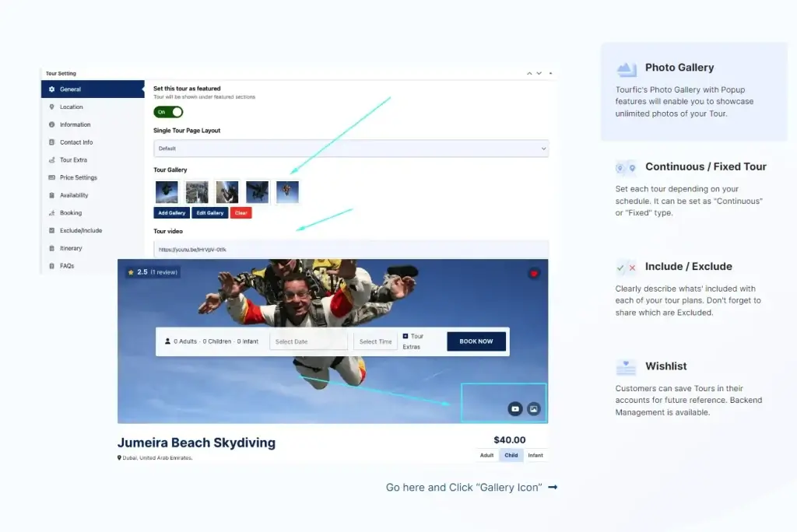Click the star rating icon
797x532 pixels.
coord(131,272)
